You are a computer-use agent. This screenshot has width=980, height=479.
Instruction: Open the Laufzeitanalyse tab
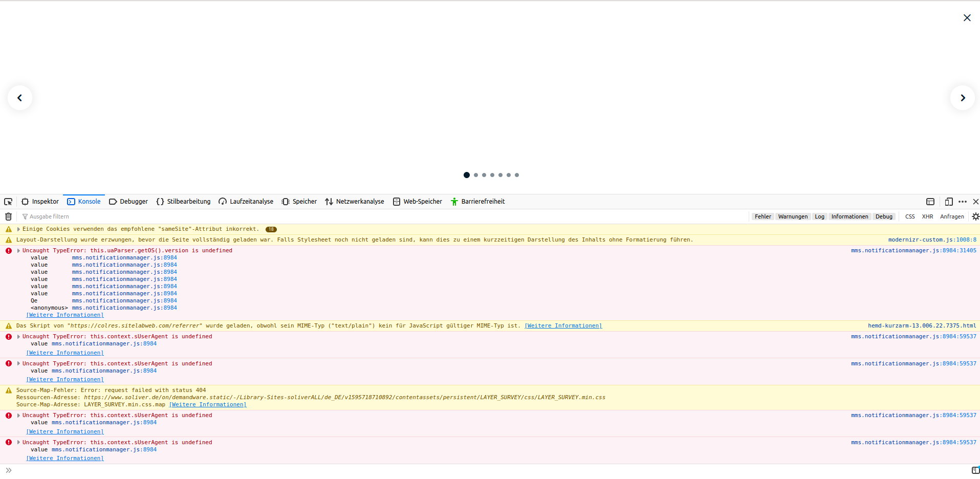(x=246, y=202)
